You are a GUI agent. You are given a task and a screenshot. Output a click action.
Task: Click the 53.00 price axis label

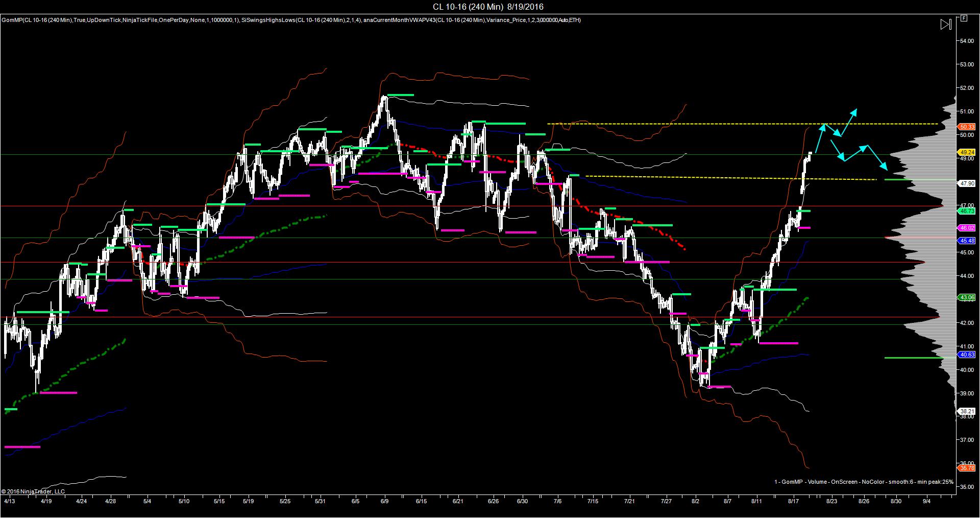point(967,64)
